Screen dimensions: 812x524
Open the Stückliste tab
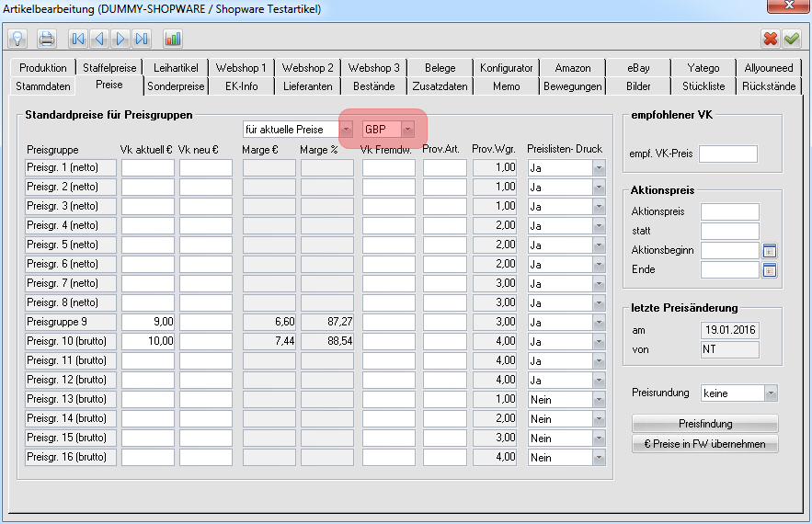click(703, 86)
